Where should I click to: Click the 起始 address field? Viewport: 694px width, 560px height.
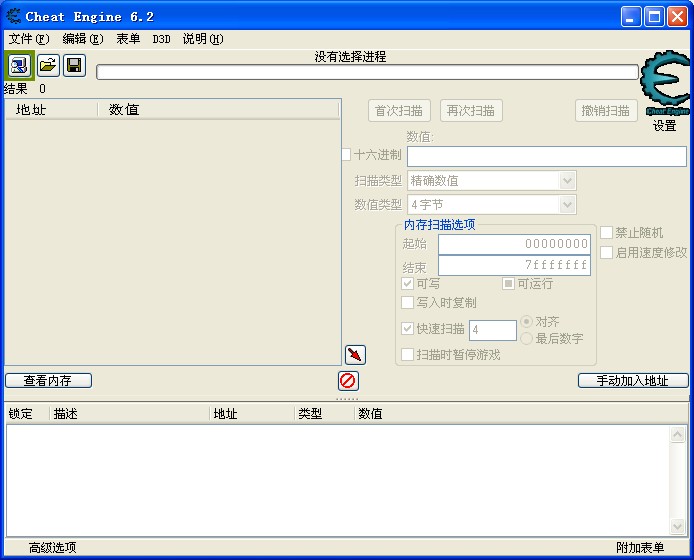tap(514, 244)
